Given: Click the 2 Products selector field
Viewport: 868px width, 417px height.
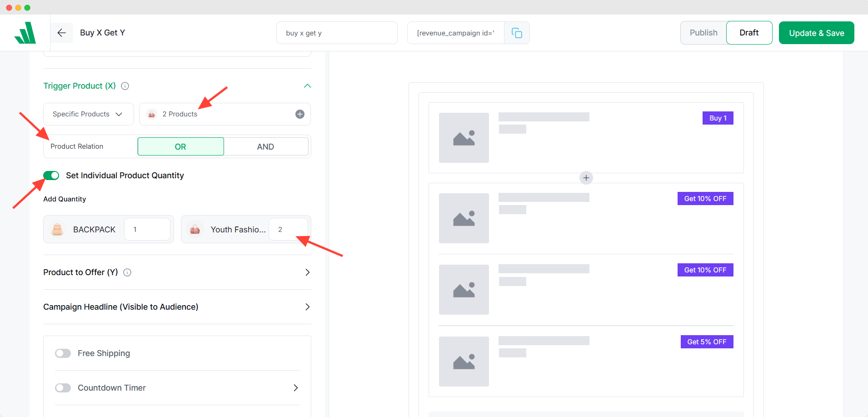Looking at the screenshot, I should point(225,114).
